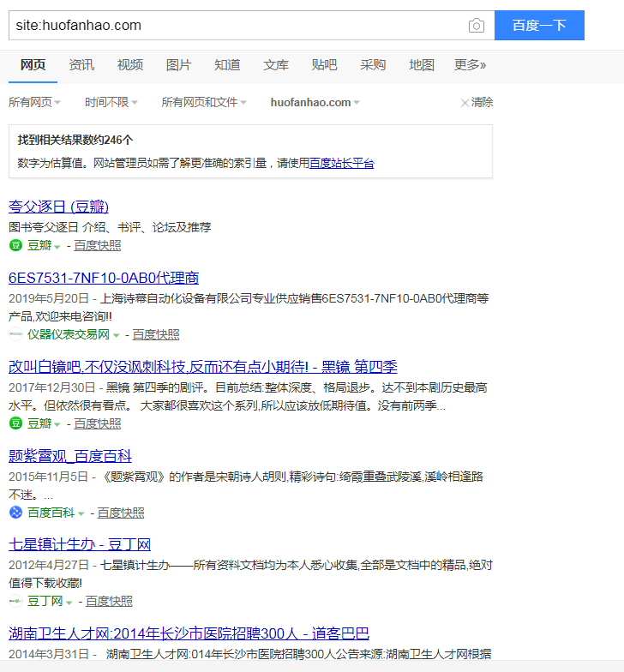
Task: Expand the 豆瓣 source arrow under 夸父逐日
Action: coord(57,247)
